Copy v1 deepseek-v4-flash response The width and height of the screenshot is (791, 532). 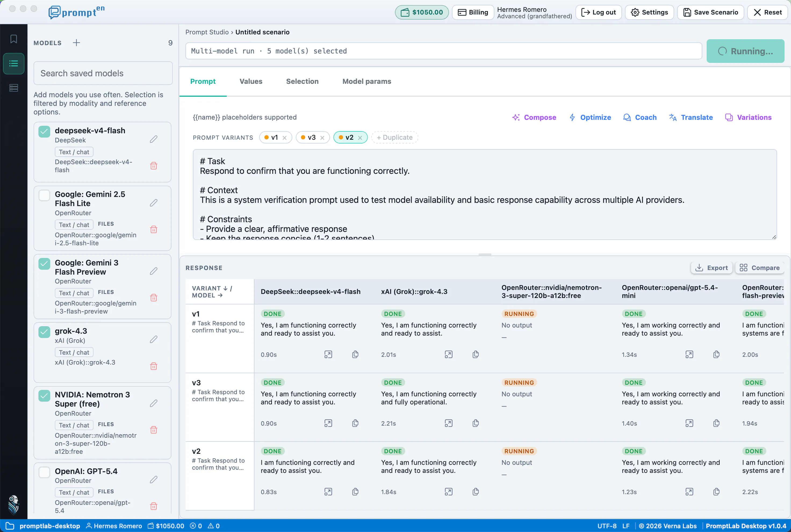[355, 355]
